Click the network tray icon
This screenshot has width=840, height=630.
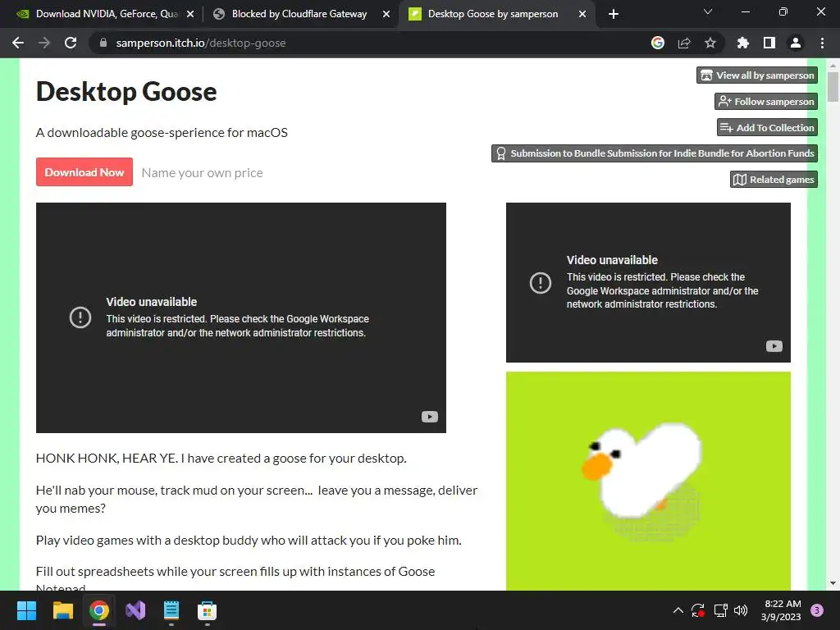coord(720,610)
